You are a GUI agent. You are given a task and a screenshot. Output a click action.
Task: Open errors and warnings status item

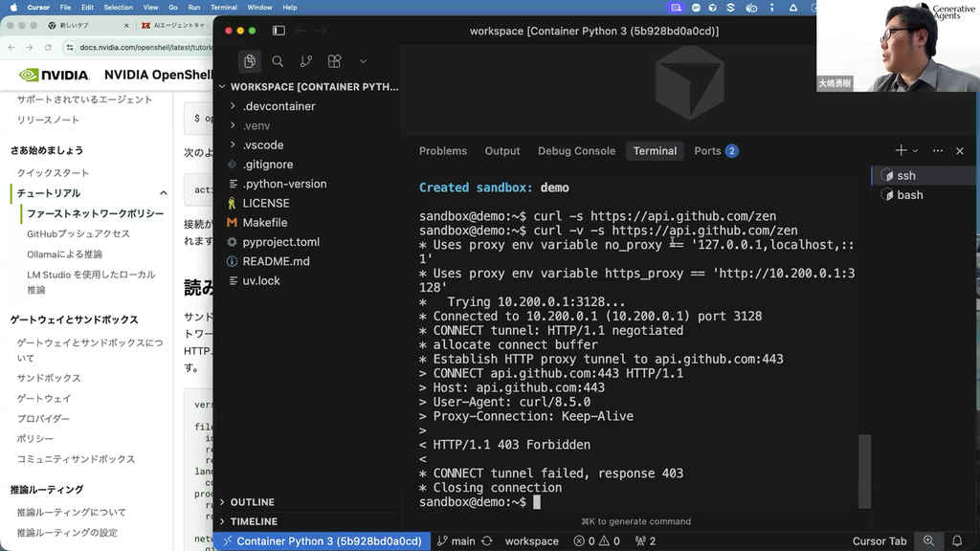[597, 541]
